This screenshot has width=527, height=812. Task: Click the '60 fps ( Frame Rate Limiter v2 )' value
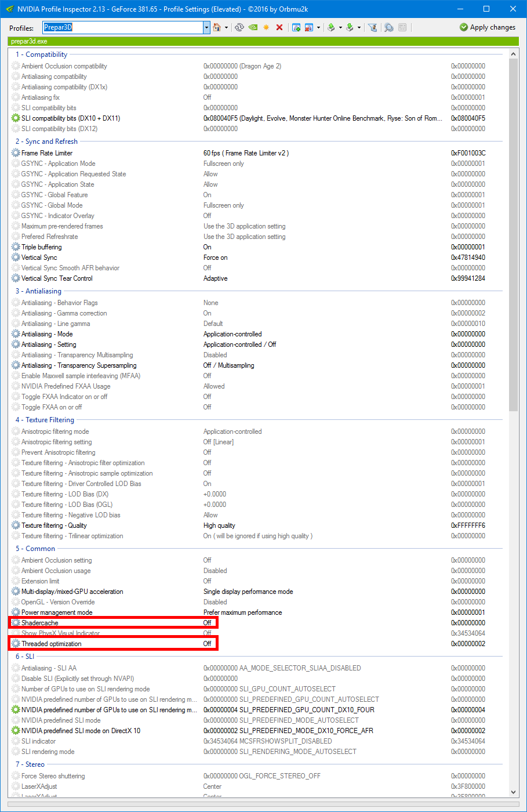click(x=246, y=153)
